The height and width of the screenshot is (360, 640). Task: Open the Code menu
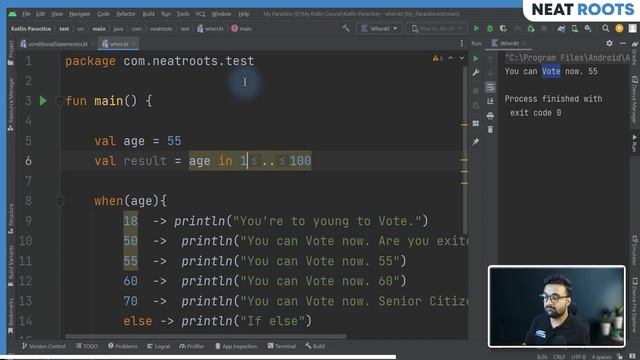coord(103,14)
